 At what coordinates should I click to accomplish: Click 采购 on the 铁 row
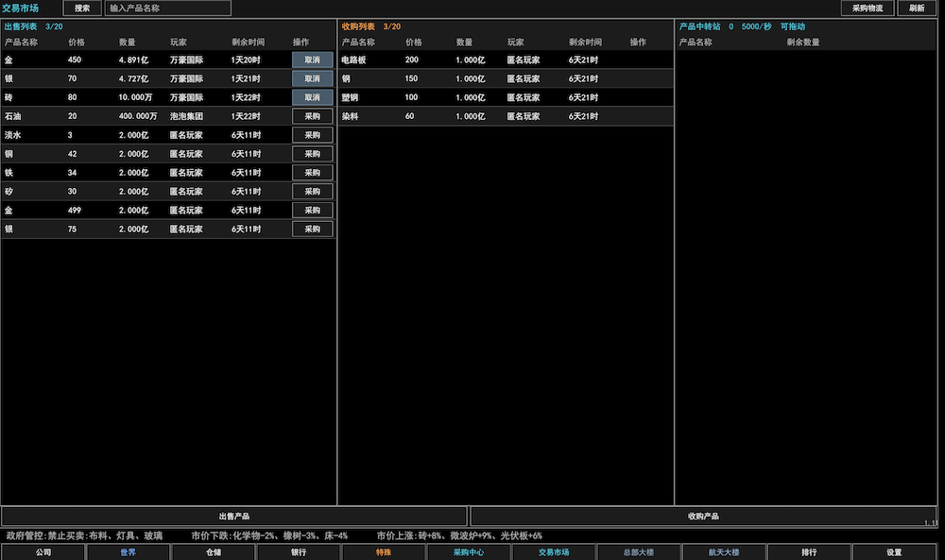tap(312, 172)
